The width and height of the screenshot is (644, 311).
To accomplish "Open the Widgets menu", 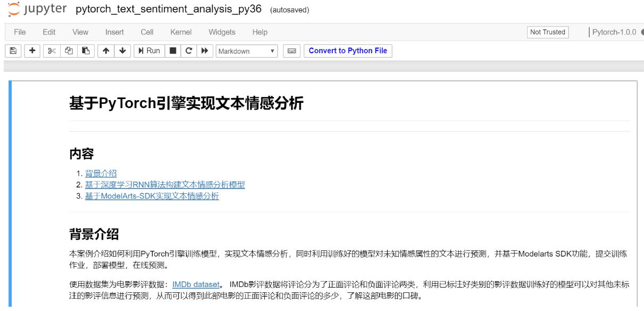I will tap(222, 32).
